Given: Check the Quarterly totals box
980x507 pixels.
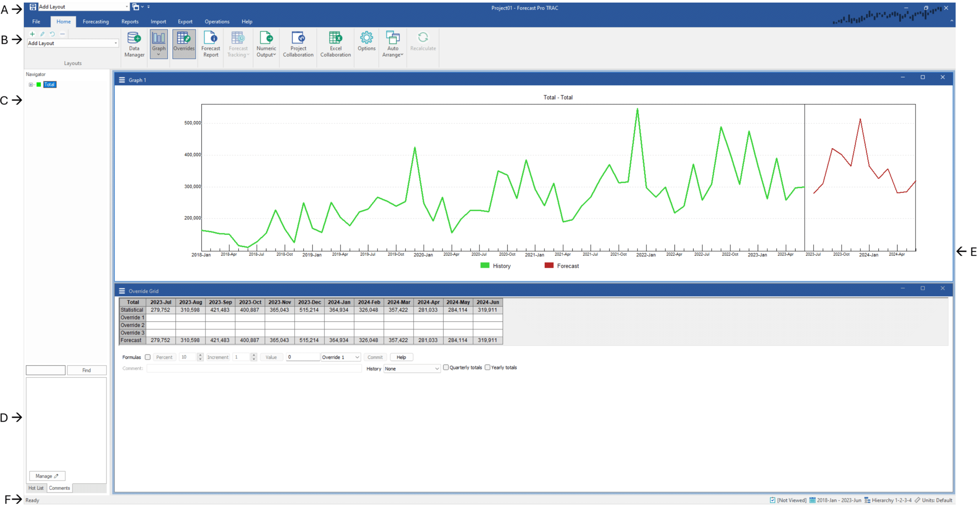Looking at the screenshot, I should 446,367.
